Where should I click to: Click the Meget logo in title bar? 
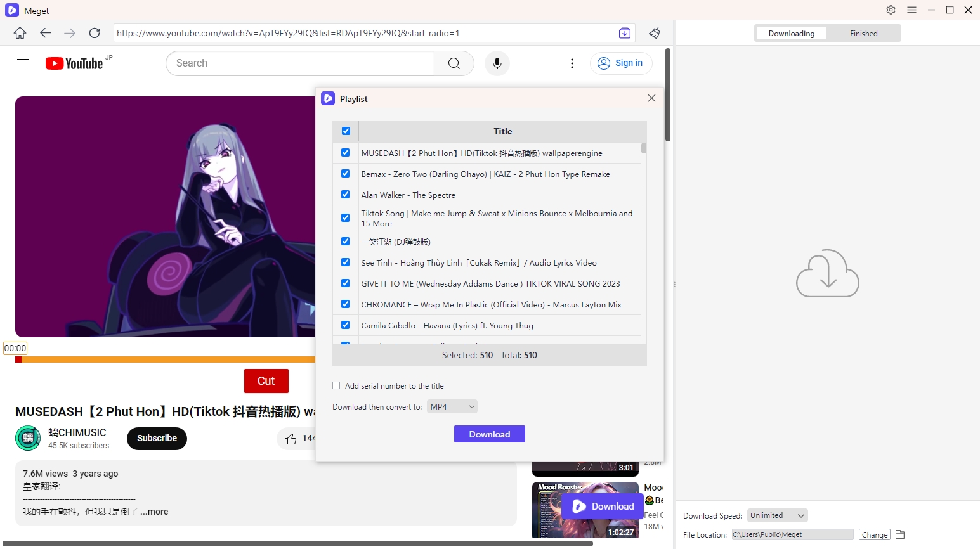click(11, 10)
